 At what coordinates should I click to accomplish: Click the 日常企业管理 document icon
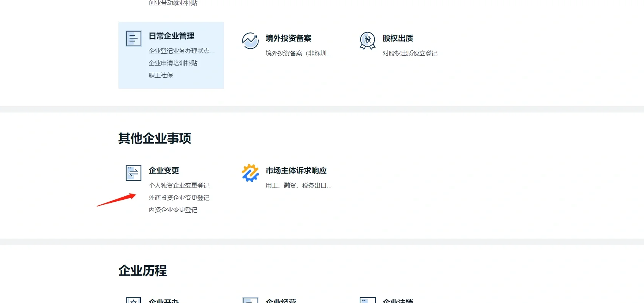point(133,38)
